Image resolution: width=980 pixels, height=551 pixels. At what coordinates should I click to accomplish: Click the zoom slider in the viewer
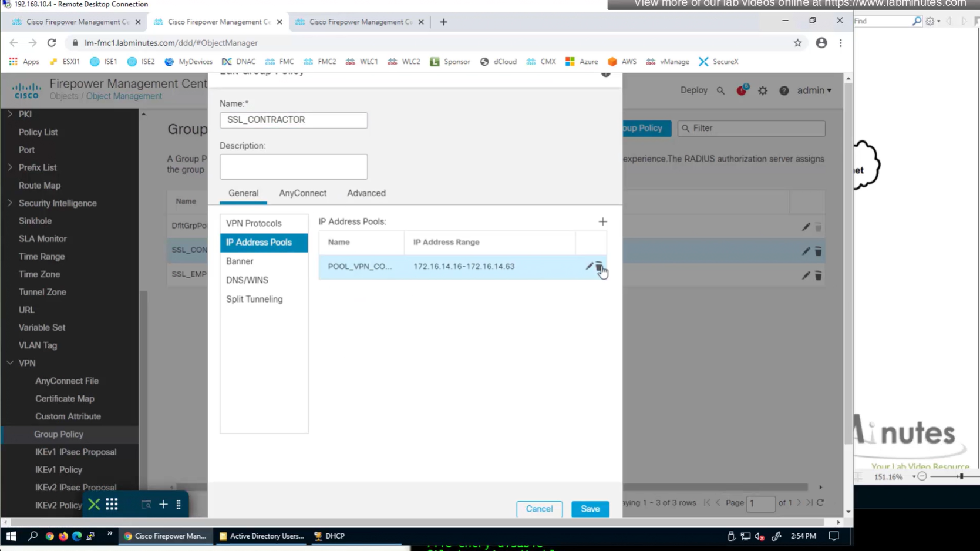[x=961, y=476]
